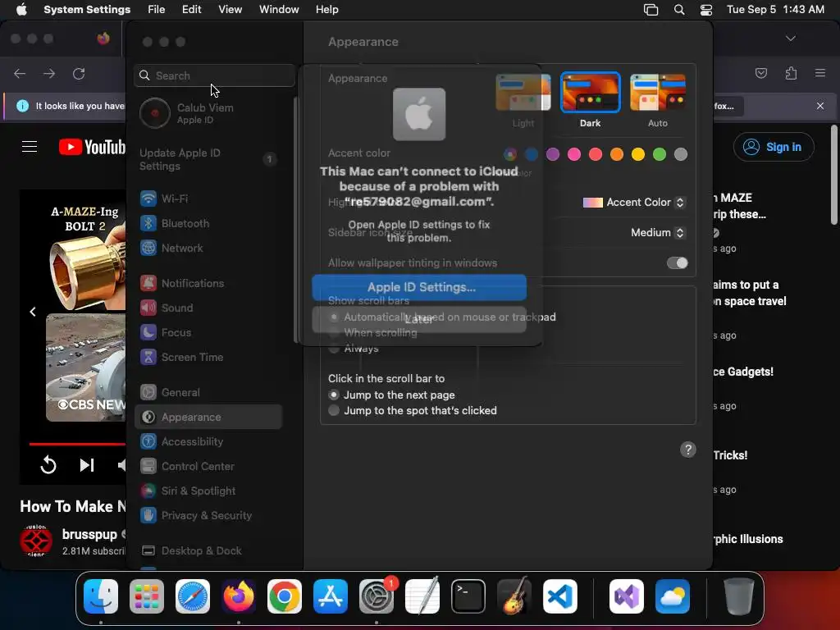Open Control Center in menu bar

tap(706, 10)
